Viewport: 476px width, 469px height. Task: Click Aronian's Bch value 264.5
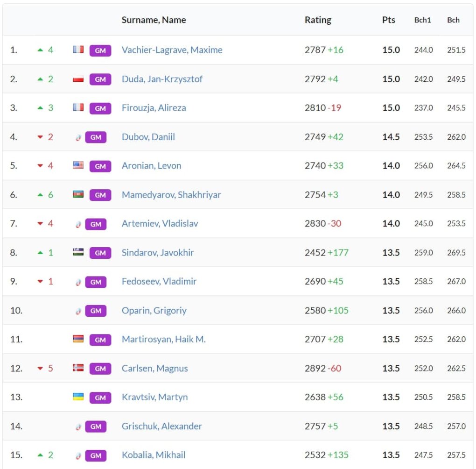click(x=456, y=166)
